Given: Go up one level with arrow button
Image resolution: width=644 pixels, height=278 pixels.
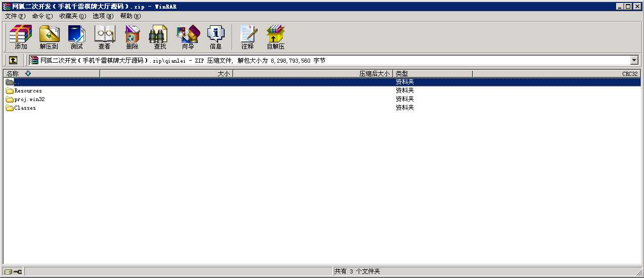Looking at the screenshot, I should click(x=13, y=60).
